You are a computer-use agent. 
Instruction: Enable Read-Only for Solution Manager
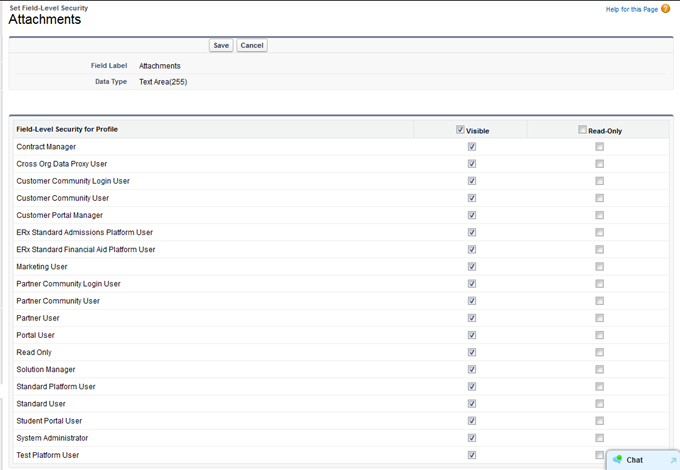tap(600, 369)
